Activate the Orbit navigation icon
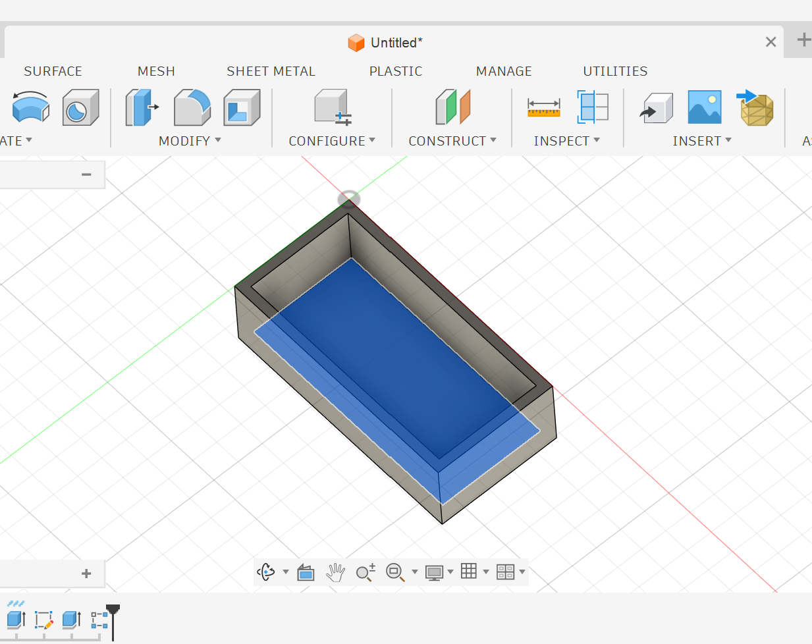The image size is (812, 644). tap(266, 572)
